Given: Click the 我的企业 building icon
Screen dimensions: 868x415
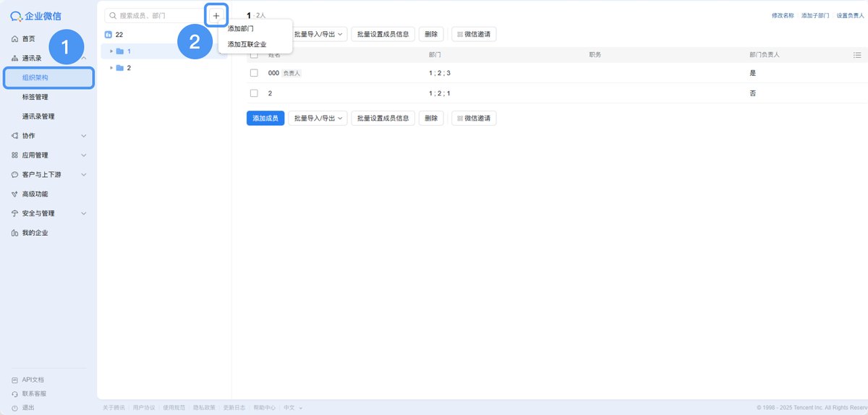Looking at the screenshot, I should (15, 234).
